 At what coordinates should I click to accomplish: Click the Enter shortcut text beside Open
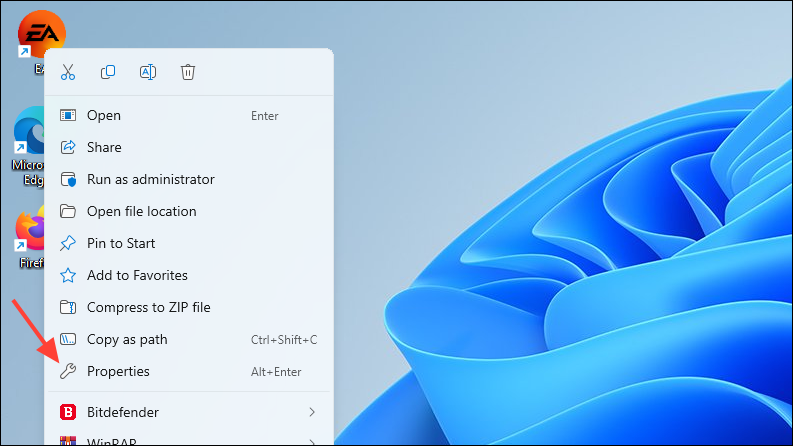(x=265, y=116)
